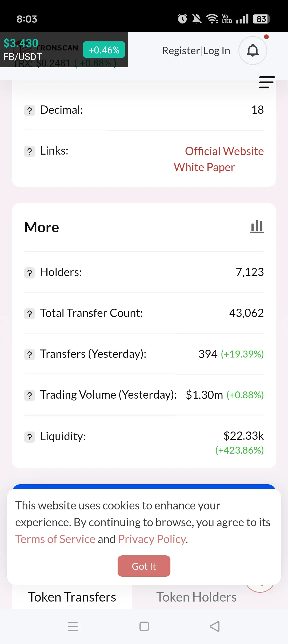This screenshot has width=288, height=644.
Task: Switch to the Token Transfers tab
Action: pos(72,597)
